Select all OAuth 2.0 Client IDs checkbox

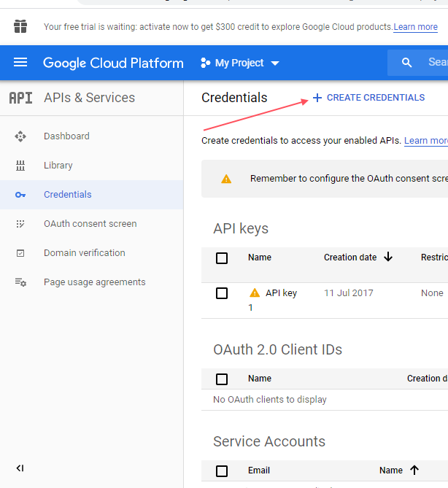pyautogui.click(x=222, y=379)
